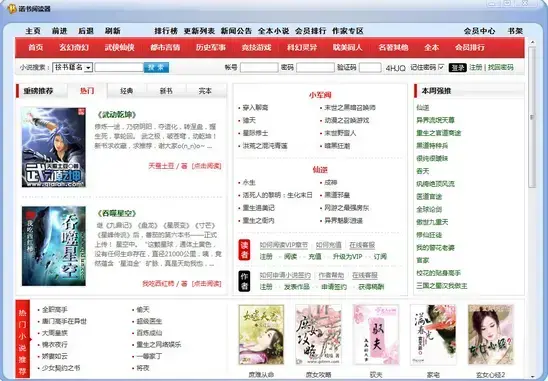This screenshot has width=548, height=381.
Task: Open the 按书籍名 search type dropdown
Action: pos(73,67)
